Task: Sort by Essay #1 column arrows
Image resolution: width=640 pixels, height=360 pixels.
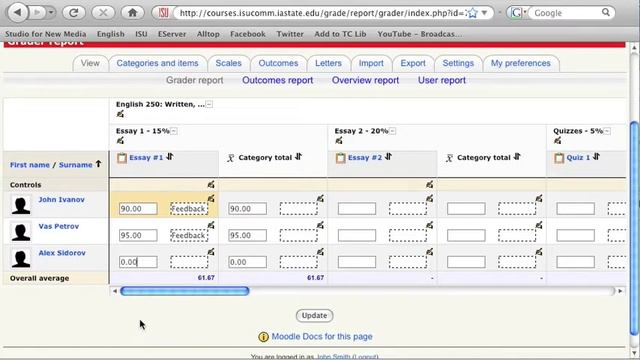Action: point(170,157)
